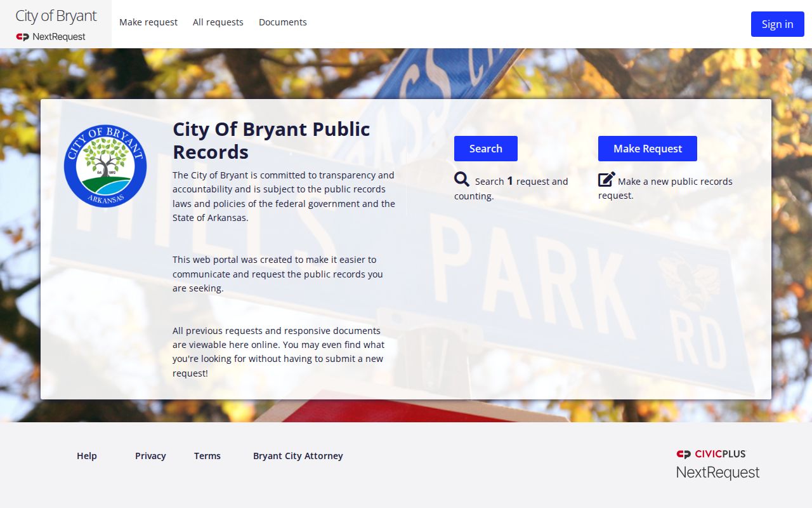Open the Bryant City Attorney link
This screenshot has width=812, height=508.
(x=298, y=456)
